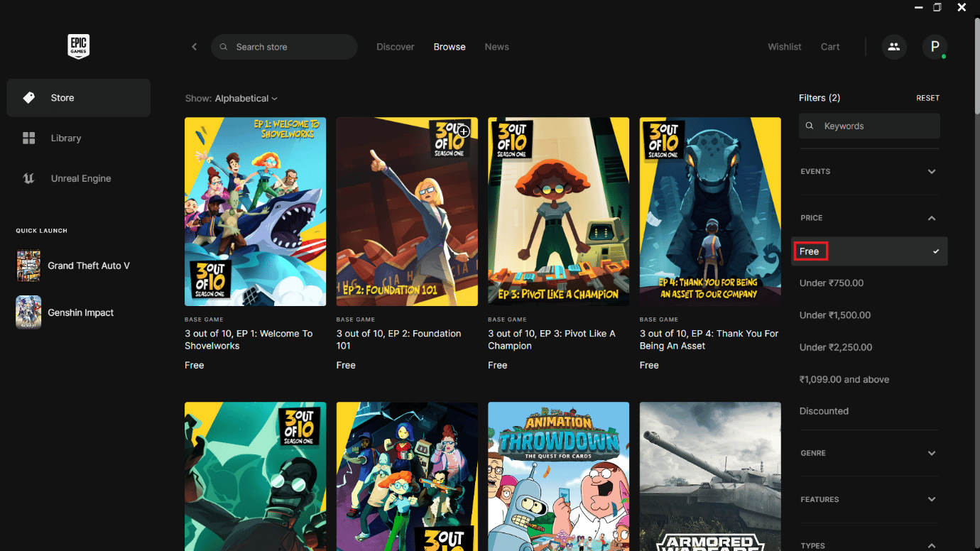Click Filters (2) heading
The height and width of the screenshot is (551, 980).
pyautogui.click(x=820, y=98)
